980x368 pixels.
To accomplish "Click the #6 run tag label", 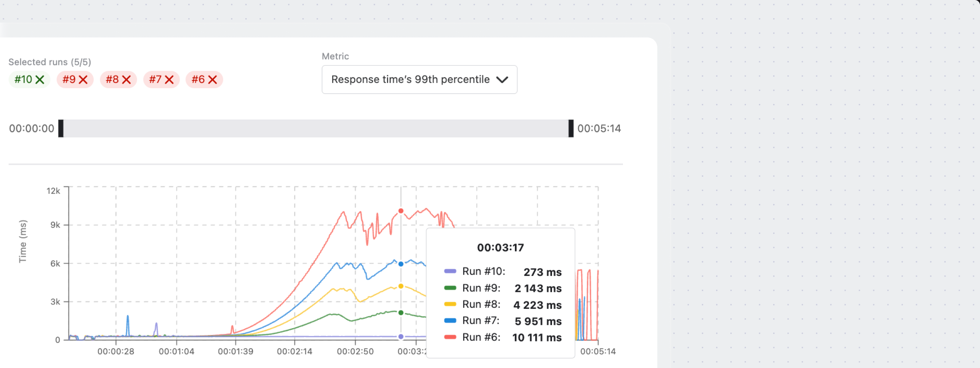I will (x=198, y=80).
